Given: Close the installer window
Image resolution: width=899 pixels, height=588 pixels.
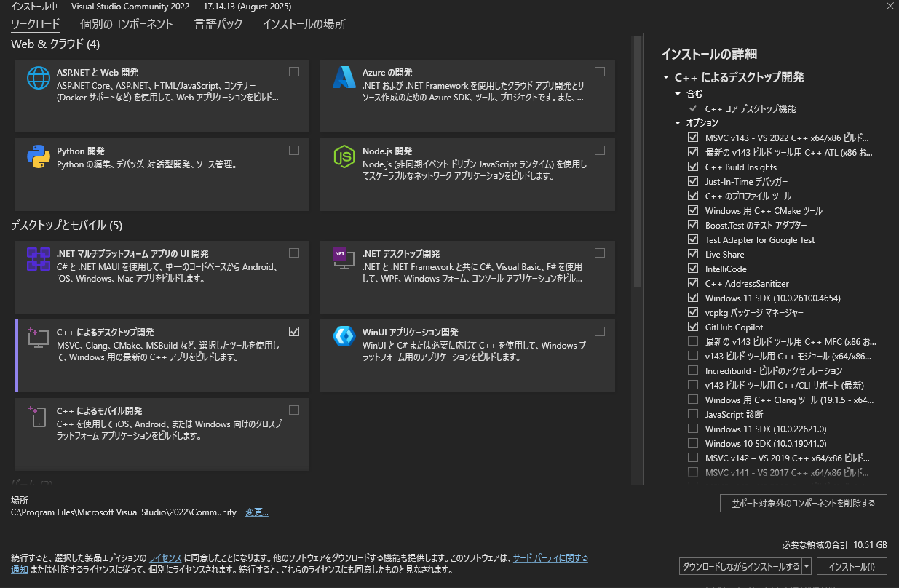Looking at the screenshot, I should click(891, 6).
